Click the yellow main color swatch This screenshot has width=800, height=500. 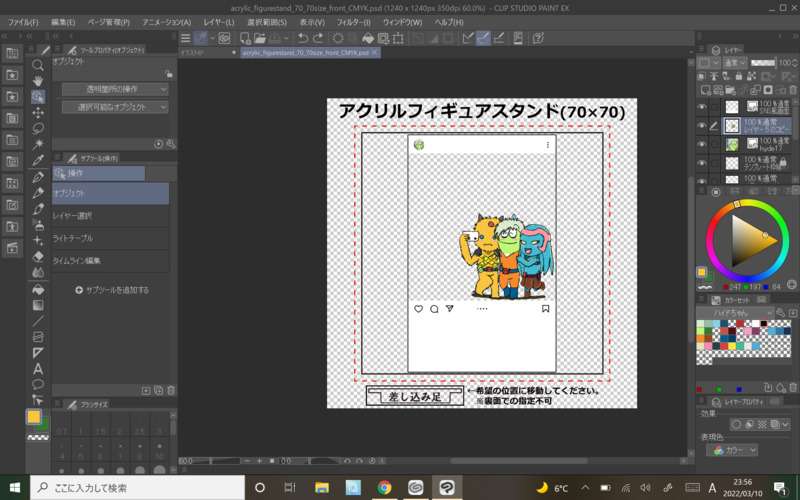33,416
